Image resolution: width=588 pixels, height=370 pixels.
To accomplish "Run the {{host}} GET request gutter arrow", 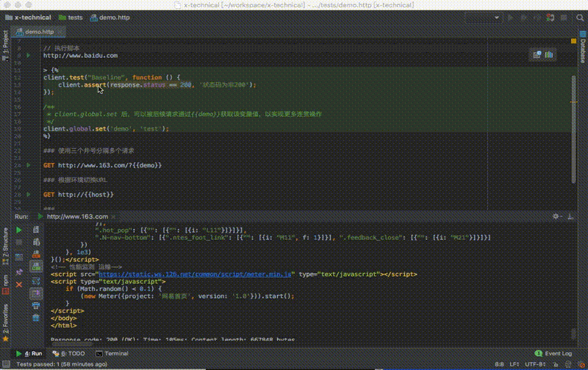I will click(x=29, y=195).
